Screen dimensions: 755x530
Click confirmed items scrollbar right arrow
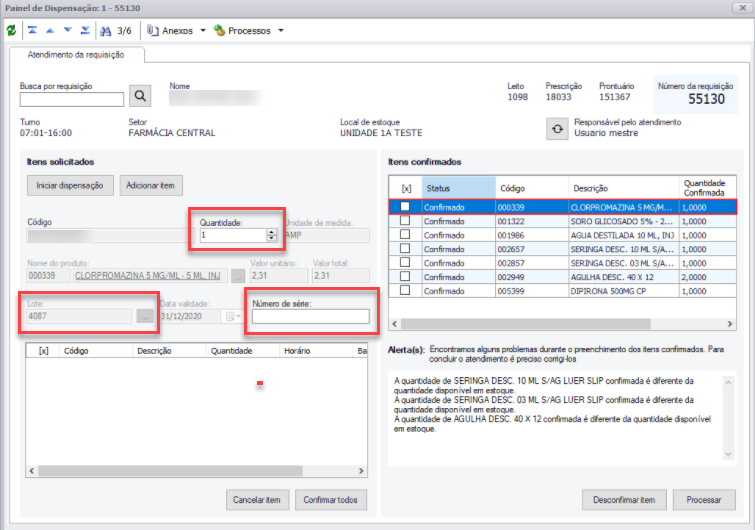pyautogui.click(x=730, y=324)
